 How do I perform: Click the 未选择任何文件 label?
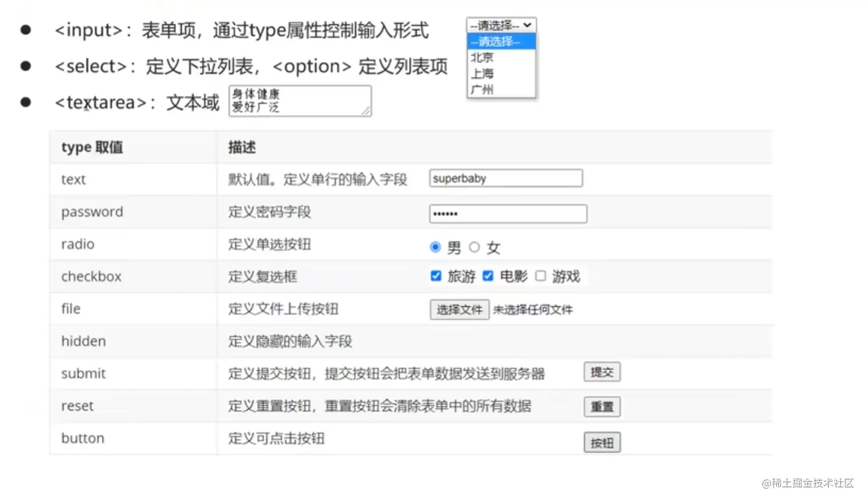[533, 310]
